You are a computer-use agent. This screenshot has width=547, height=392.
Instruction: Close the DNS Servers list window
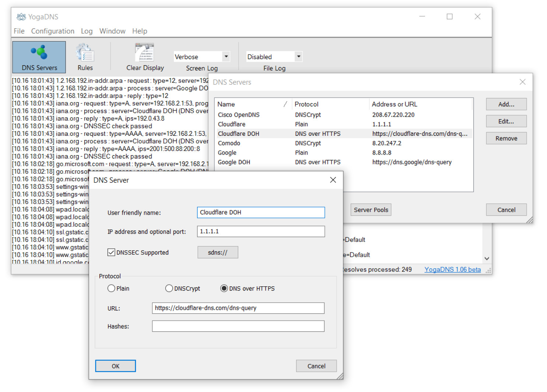[522, 82]
